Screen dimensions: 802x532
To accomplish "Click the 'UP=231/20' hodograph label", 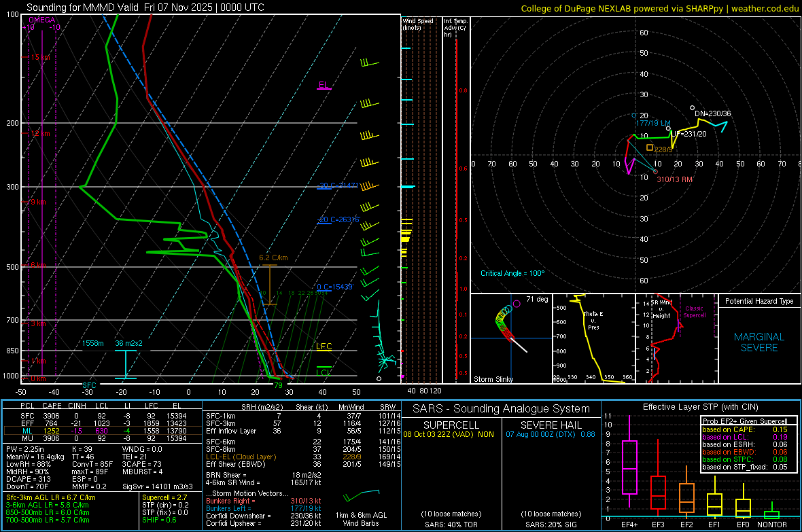I will pyautogui.click(x=689, y=134).
